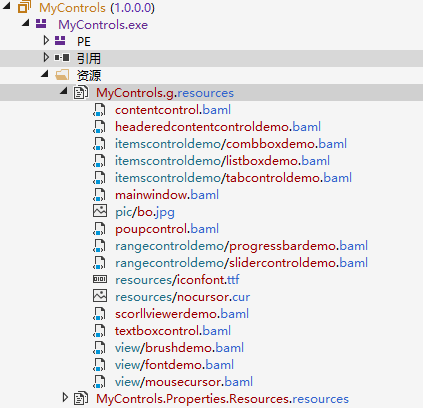Click the resources (资源) folder icon
The height and width of the screenshot is (408, 423).
[x=62, y=75]
